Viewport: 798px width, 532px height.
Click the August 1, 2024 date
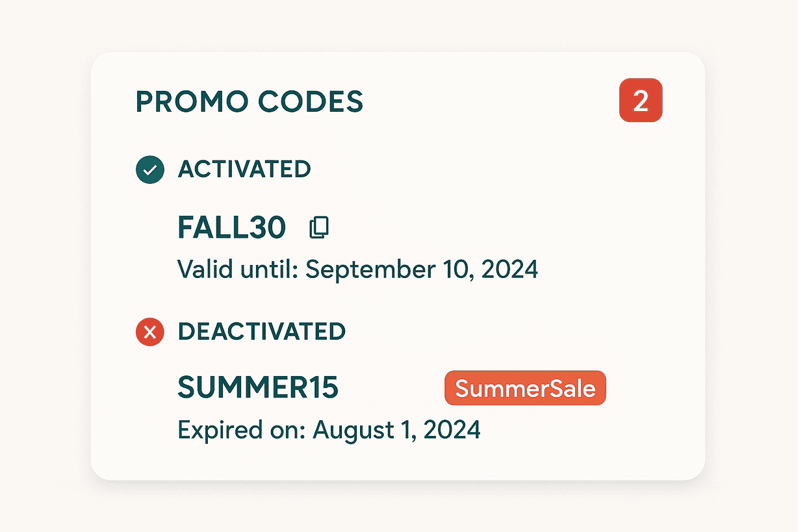click(x=396, y=430)
